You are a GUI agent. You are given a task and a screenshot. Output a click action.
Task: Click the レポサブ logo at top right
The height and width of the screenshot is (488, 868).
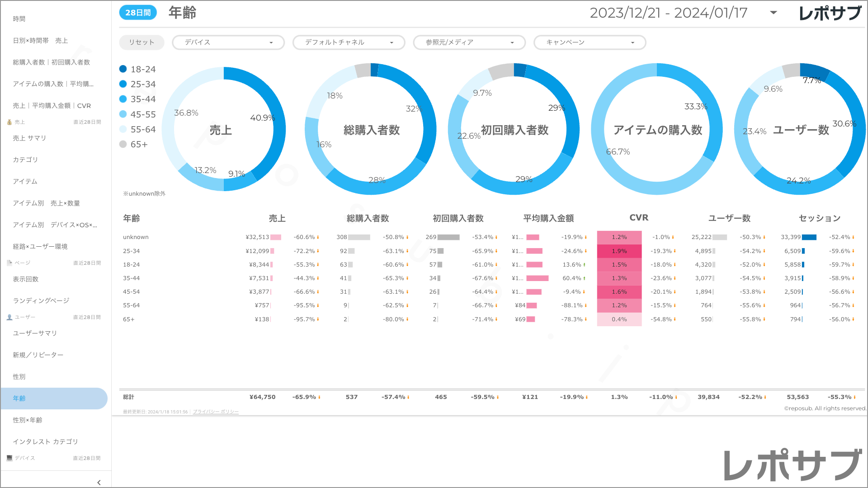(830, 13)
